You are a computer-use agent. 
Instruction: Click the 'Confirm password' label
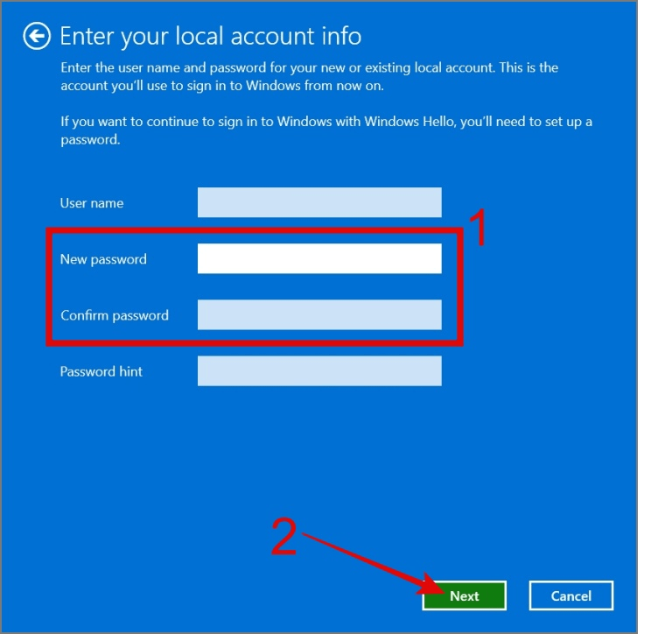point(115,315)
